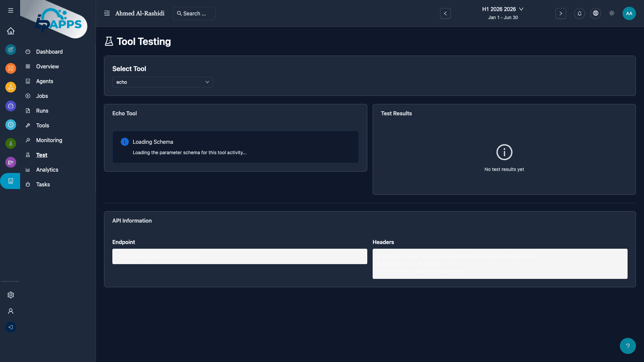Viewport: 644px width, 362px height.
Task: Toggle the hamburger menu to collapse sidebar
Action: coord(10,10)
